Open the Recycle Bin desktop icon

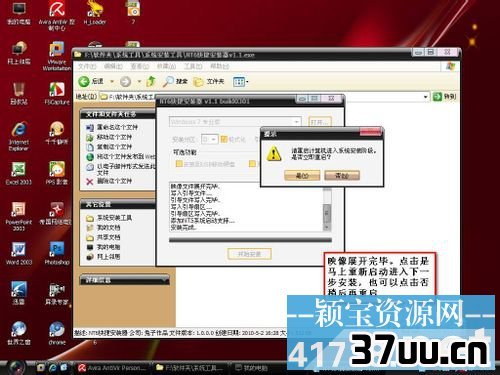click(x=19, y=93)
